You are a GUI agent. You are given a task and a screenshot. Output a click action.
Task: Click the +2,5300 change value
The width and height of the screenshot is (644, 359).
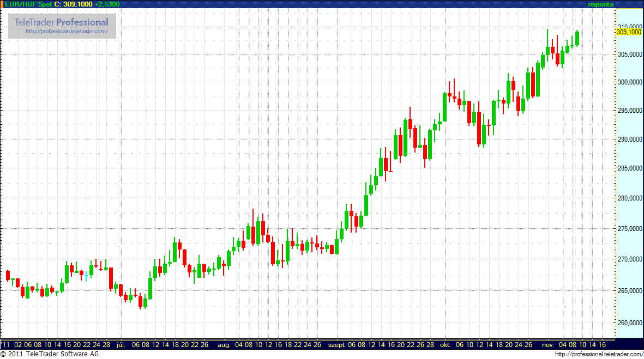pyautogui.click(x=107, y=4)
